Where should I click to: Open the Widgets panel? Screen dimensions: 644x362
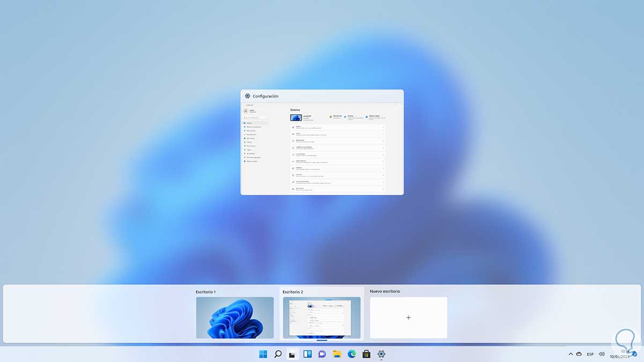pyautogui.click(x=308, y=354)
